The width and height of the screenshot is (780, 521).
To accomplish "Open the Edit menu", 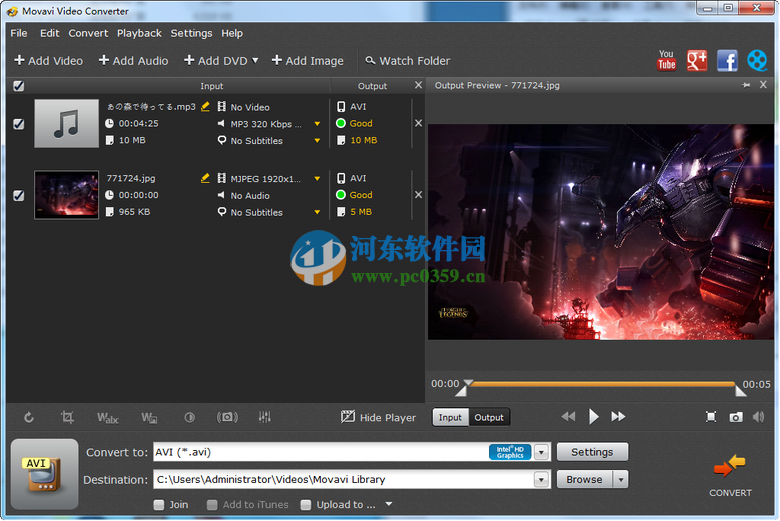I will pyautogui.click(x=50, y=33).
